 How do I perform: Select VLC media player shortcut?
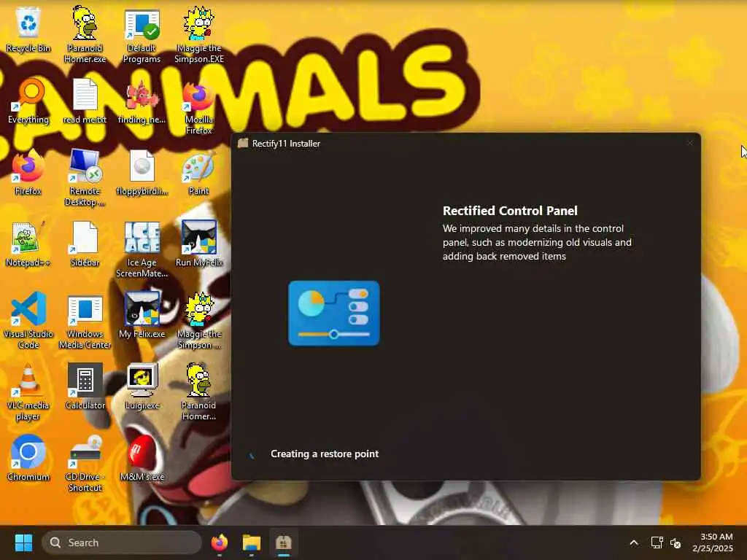(x=28, y=392)
